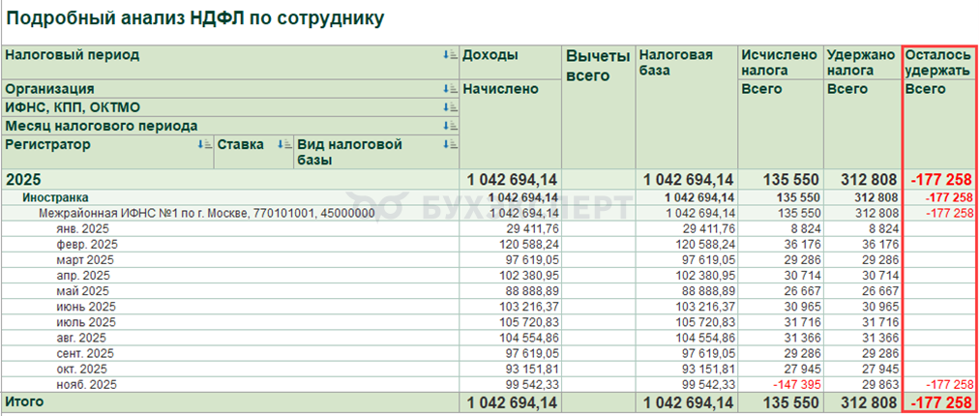This screenshot has width=980, height=416.
Task: Click sort icon next to Организация
Action: 450,89
